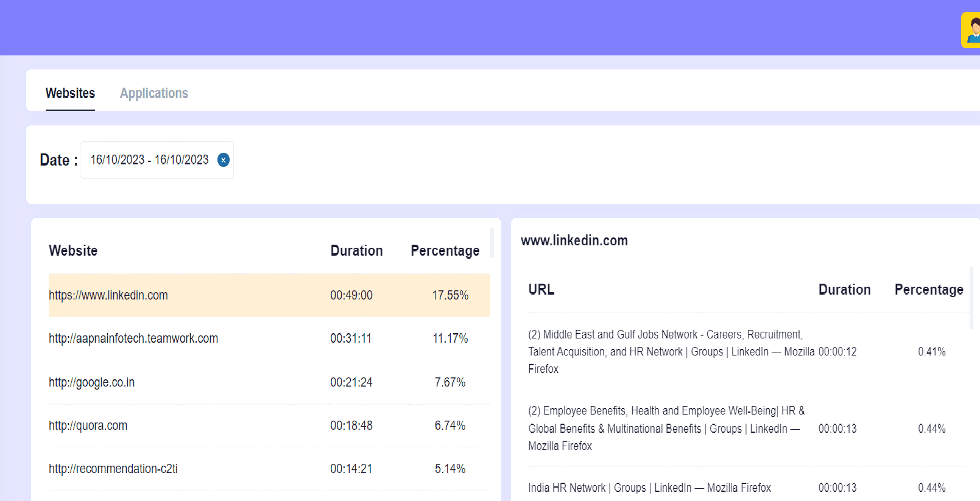Select the India HR Network URL entry
This screenshot has width=980, height=501.
click(x=649, y=488)
